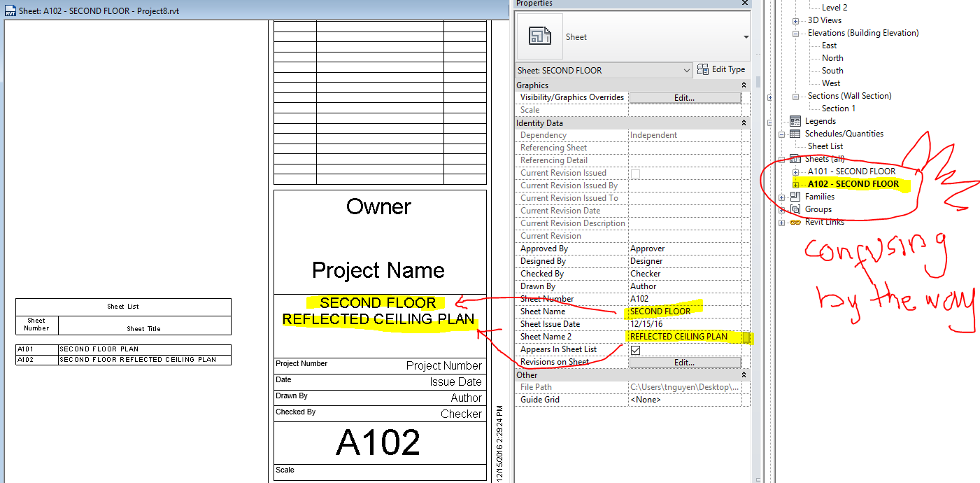The image size is (980, 483).
Task: Open the Visibility/Graphics Overrides editor
Action: (684, 97)
